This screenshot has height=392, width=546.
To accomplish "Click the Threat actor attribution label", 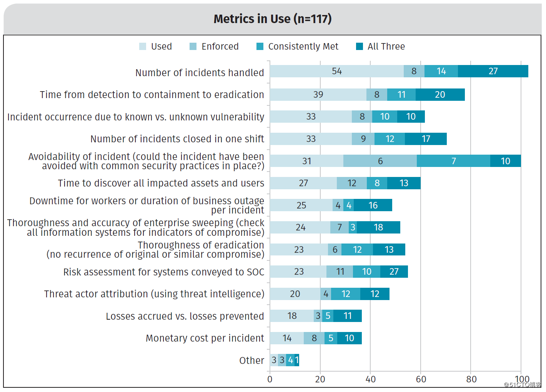I will pos(154,294).
